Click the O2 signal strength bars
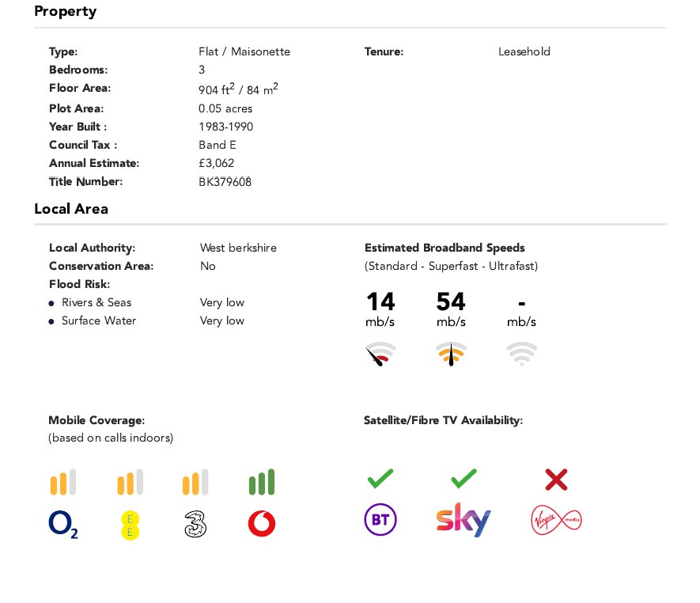 point(63,482)
